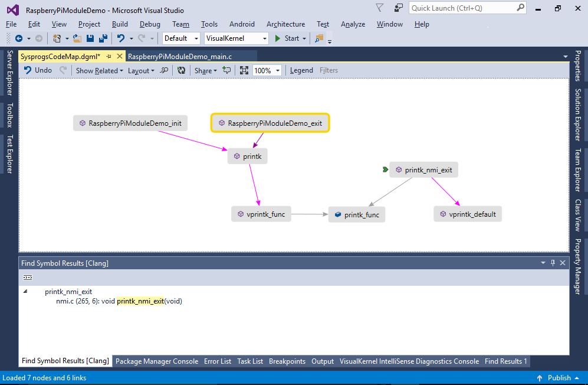
Task: Click the Publish up-arrow icon in status bar
Action: coord(540,378)
